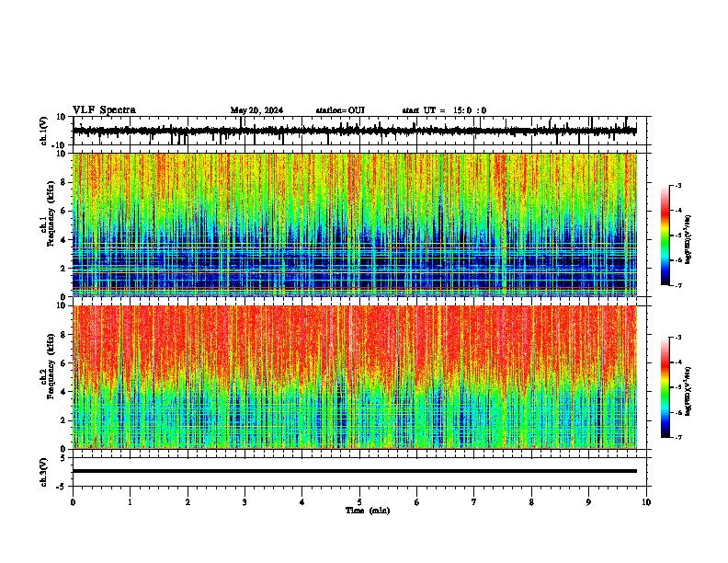Screen dimensions: 728x563
Task: Click time axis tick label "5"
Action: point(359,502)
